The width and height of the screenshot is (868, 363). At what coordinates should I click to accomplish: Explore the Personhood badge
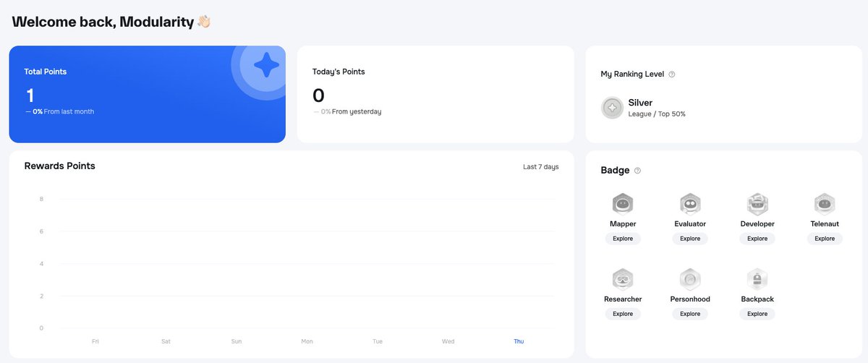coord(690,314)
